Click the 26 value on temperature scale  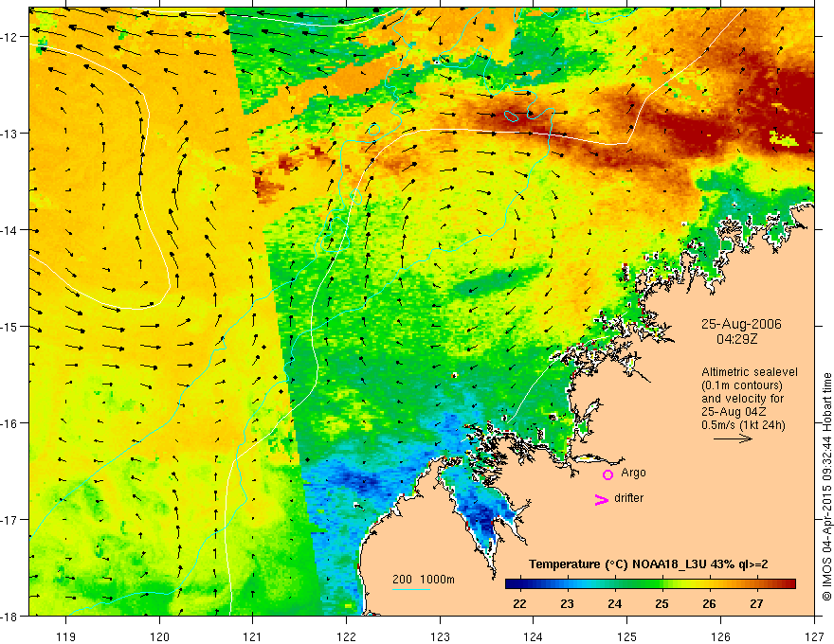point(709,603)
